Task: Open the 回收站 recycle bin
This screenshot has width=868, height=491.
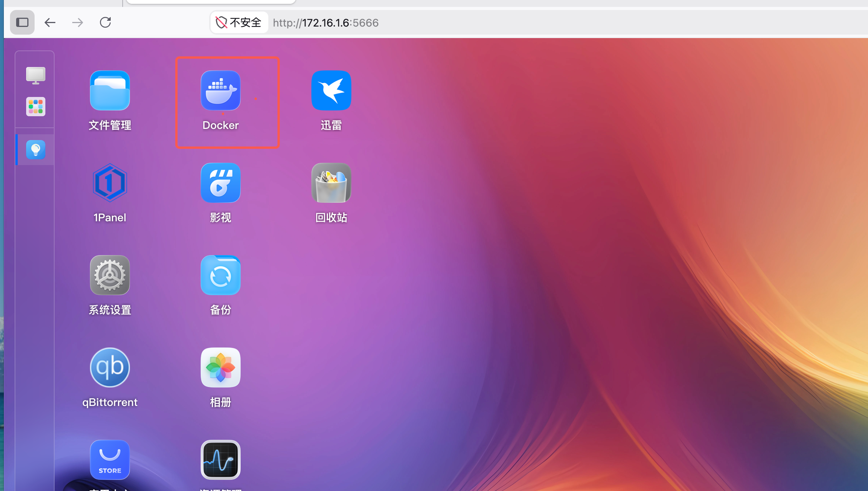Action: coord(331,183)
